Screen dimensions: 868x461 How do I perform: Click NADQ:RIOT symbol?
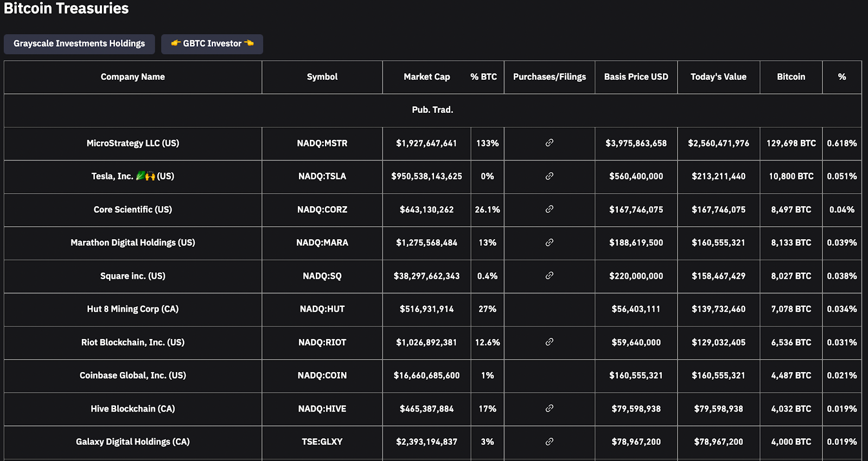pos(322,342)
